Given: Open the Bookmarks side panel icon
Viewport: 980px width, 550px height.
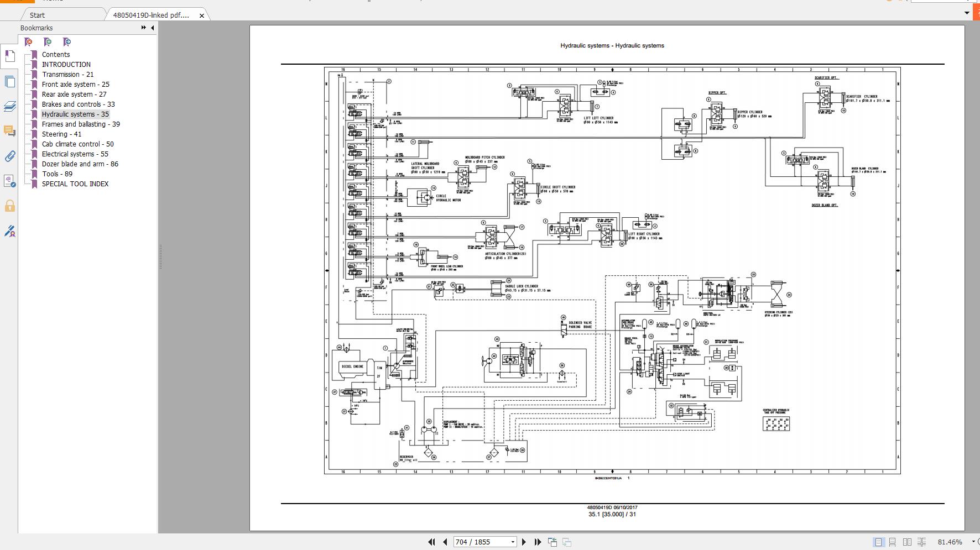Looking at the screenshot, I should point(9,56).
